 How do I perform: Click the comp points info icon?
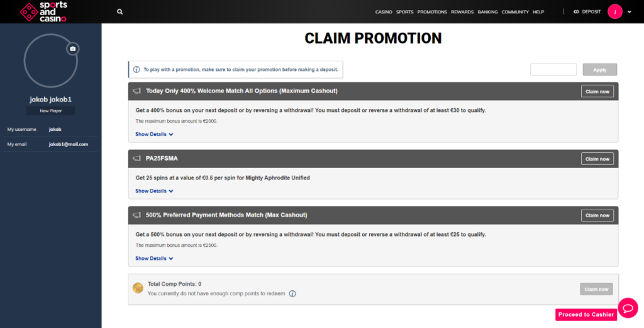(x=292, y=294)
